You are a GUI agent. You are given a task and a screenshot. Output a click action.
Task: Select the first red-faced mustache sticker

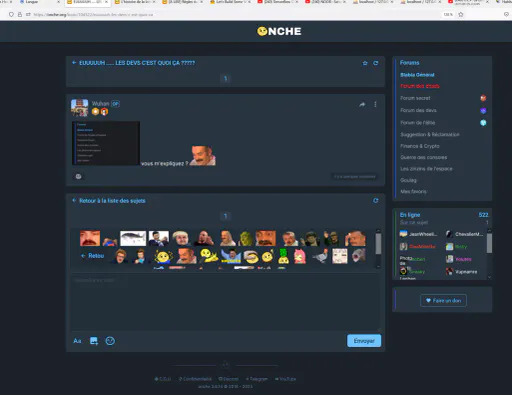tap(90, 238)
